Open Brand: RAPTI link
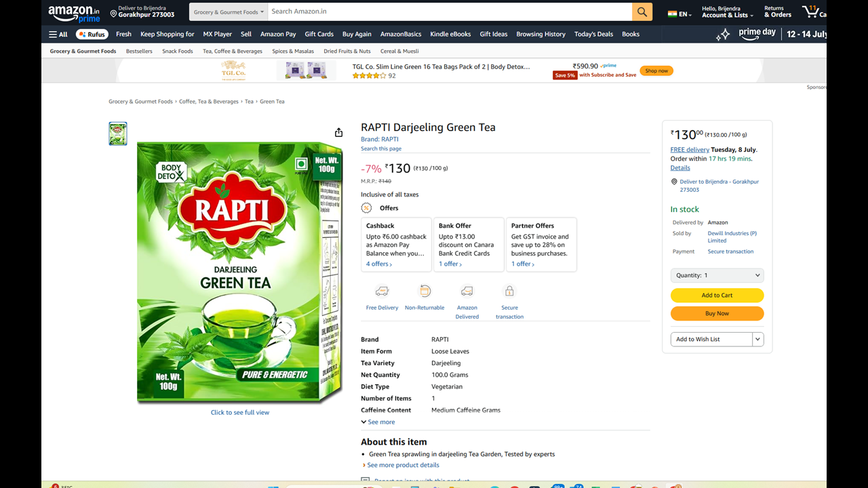The width and height of the screenshot is (868, 488). (x=380, y=139)
